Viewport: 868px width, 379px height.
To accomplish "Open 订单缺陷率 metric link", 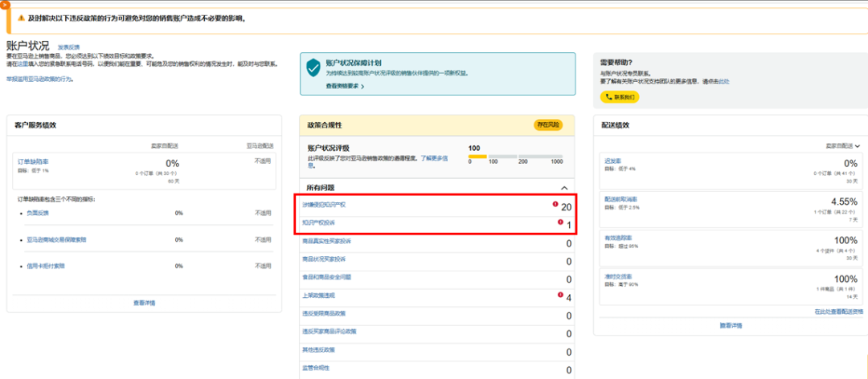I will point(33,161).
